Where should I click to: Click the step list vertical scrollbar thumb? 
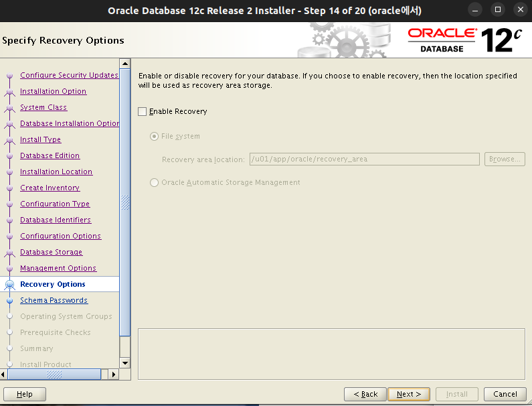[125, 202]
